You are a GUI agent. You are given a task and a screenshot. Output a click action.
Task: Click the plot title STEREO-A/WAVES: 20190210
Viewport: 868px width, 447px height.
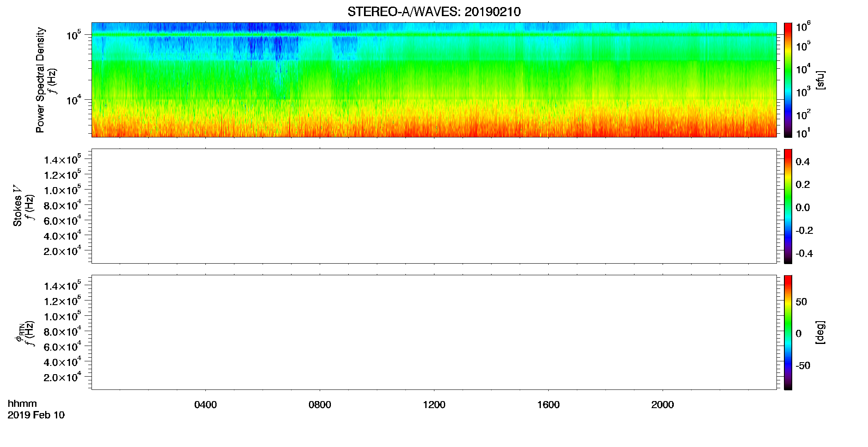point(434,12)
